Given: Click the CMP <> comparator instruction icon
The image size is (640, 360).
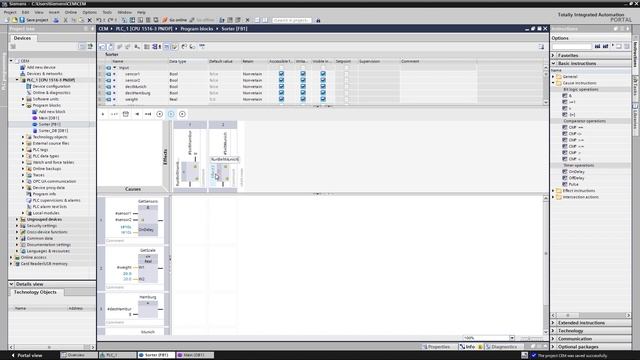Looking at the screenshot, I should pos(565,133).
